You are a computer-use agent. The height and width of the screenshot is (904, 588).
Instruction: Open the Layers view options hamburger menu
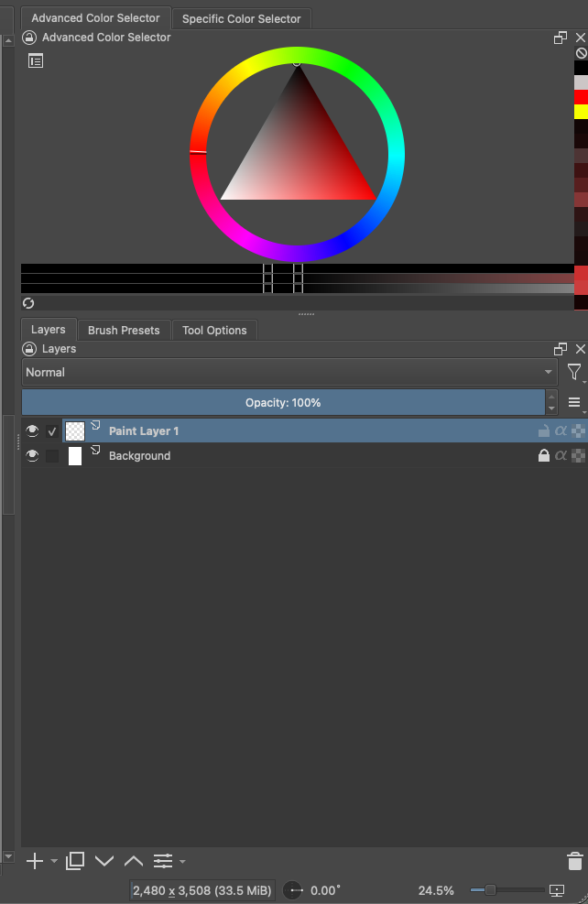point(574,402)
